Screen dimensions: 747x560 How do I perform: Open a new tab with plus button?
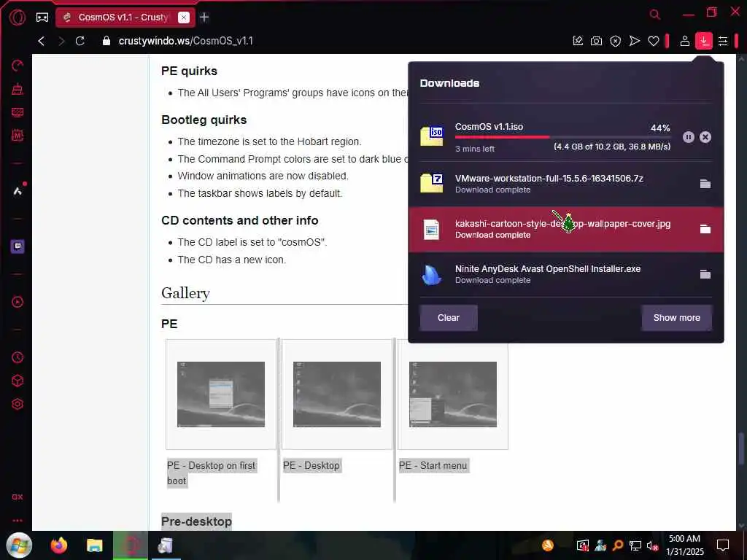(x=204, y=17)
